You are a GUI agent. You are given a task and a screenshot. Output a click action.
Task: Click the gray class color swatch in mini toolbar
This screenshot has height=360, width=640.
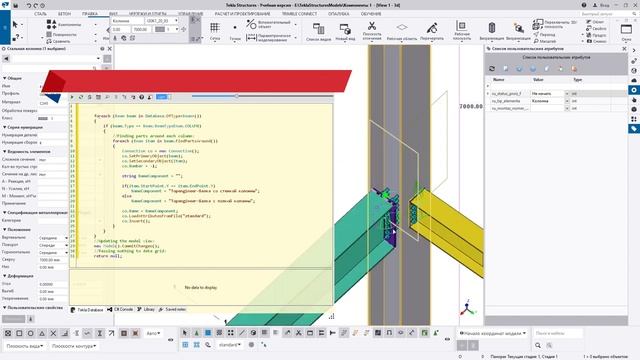click(x=160, y=29)
